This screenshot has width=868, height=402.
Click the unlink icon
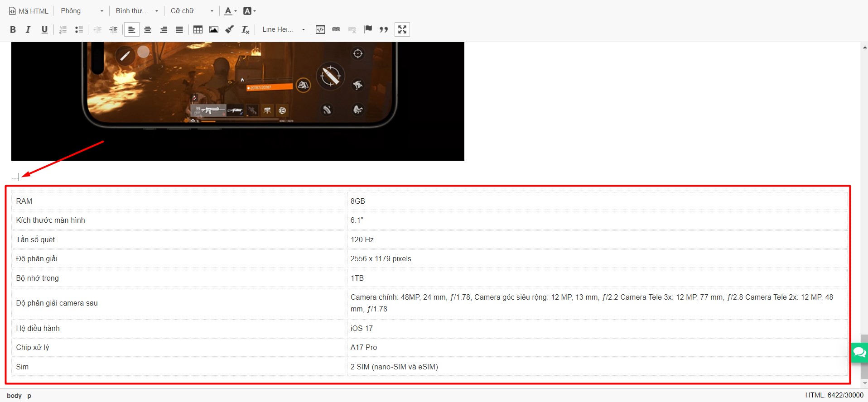pyautogui.click(x=352, y=29)
